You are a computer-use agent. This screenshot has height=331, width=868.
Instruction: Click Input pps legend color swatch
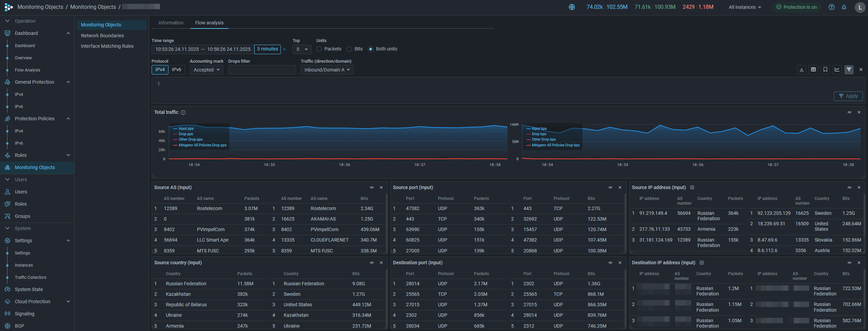175,129
